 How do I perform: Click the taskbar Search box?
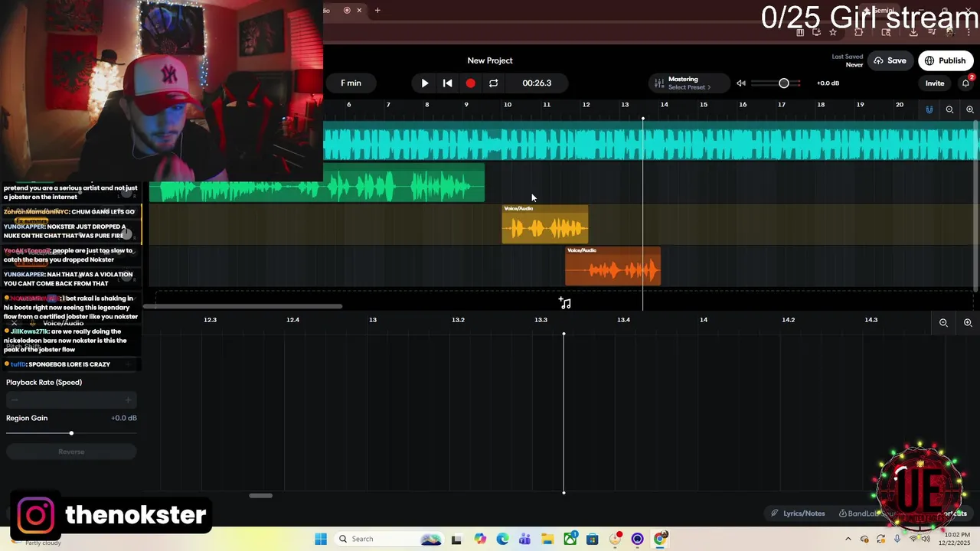point(390,539)
